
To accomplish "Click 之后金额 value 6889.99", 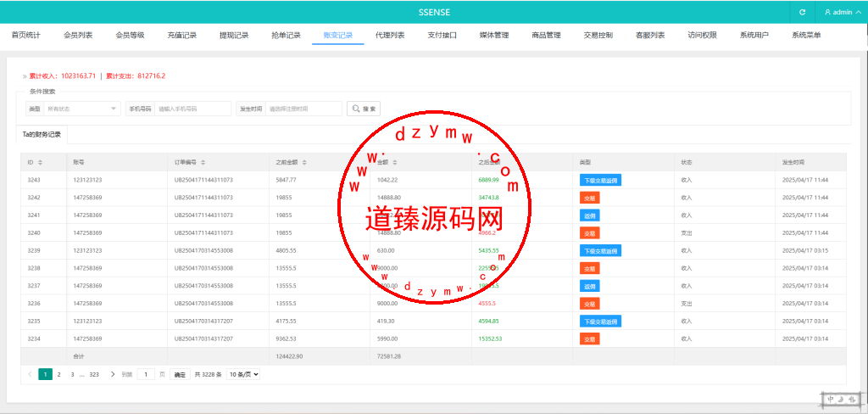I will tap(489, 180).
